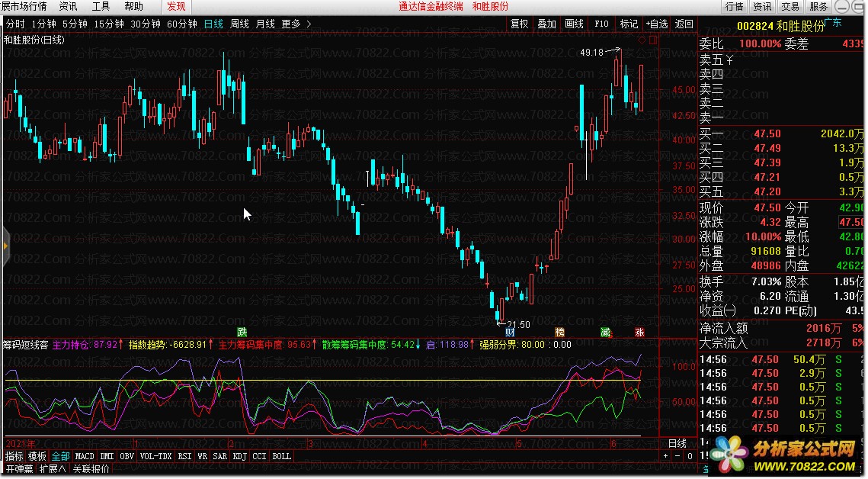Click the red 发现 item in the menu bar
The height and width of the screenshot is (479, 868).
pyautogui.click(x=176, y=7)
